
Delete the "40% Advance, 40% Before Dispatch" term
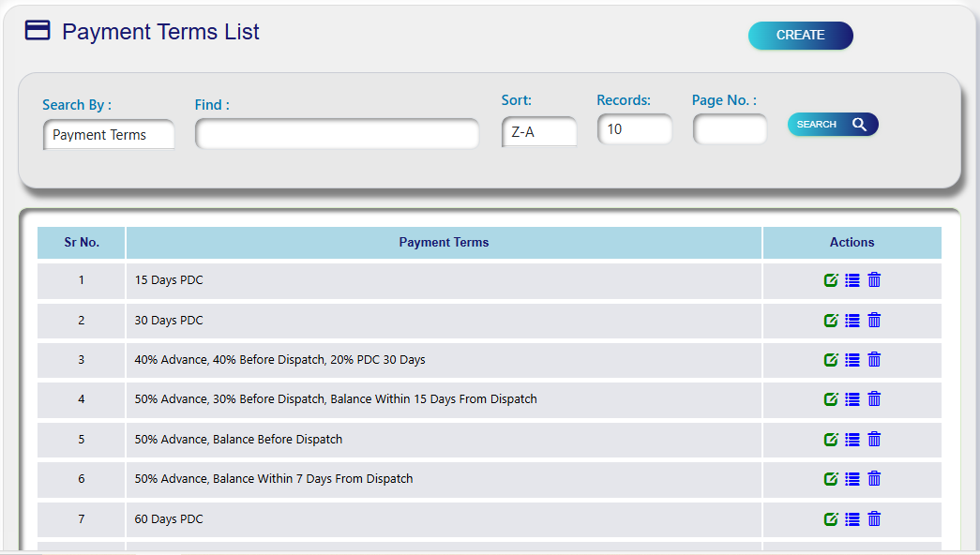(873, 359)
